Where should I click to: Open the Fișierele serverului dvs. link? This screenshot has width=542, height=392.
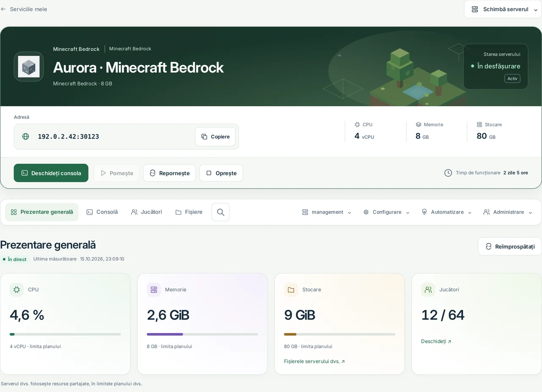click(x=314, y=362)
